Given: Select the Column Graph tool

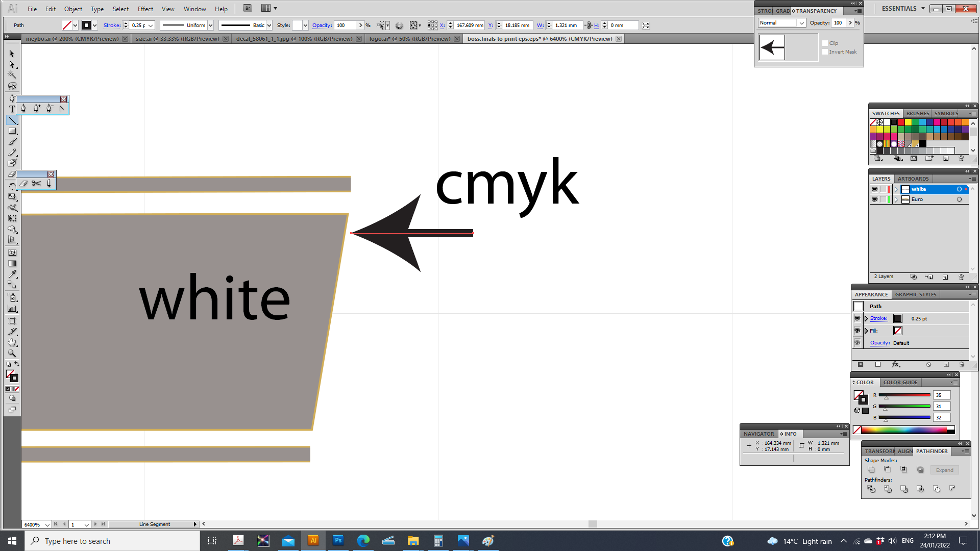Looking at the screenshot, I should [x=12, y=309].
